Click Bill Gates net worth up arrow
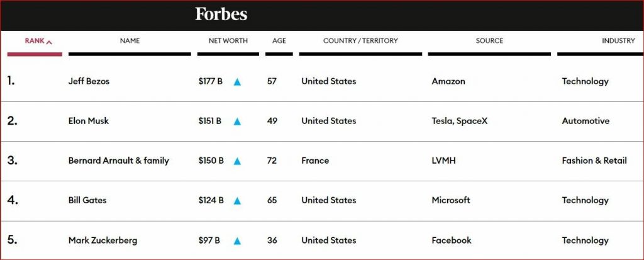Image resolution: width=644 pixels, height=260 pixels. [237, 201]
